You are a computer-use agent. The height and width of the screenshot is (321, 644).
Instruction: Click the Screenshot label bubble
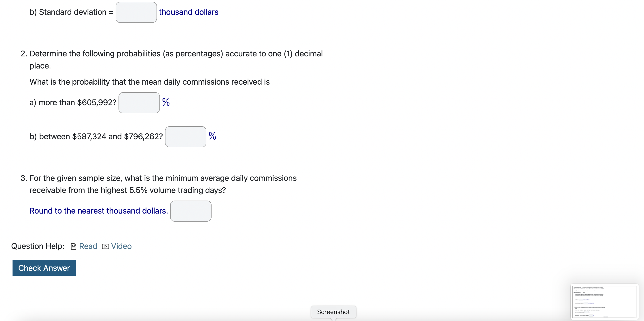click(333, 312)
